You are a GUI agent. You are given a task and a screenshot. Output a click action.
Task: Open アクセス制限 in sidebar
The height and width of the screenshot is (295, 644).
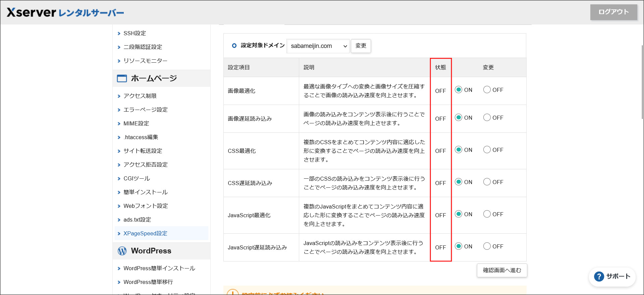[140, 96]
